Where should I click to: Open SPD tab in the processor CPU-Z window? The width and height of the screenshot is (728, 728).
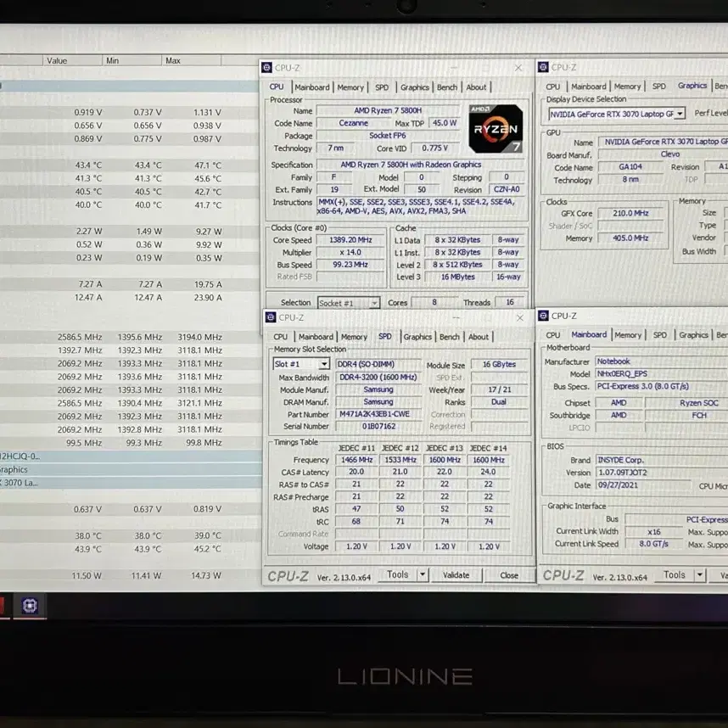click(x=382, y=87)
